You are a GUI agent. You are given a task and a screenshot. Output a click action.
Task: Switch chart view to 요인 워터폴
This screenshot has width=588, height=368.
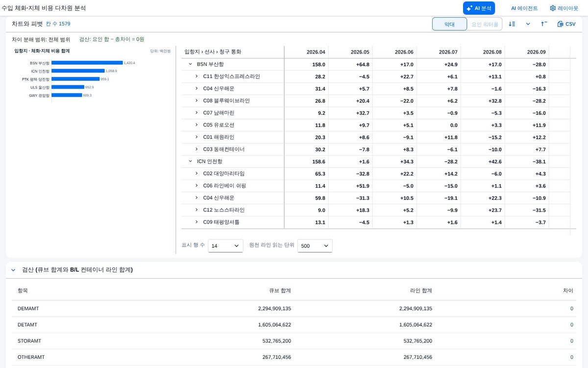click(485, 24)
